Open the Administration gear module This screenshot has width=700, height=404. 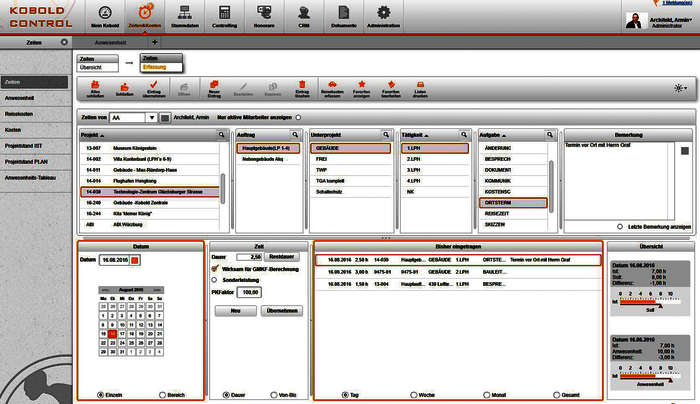[383, 17]
